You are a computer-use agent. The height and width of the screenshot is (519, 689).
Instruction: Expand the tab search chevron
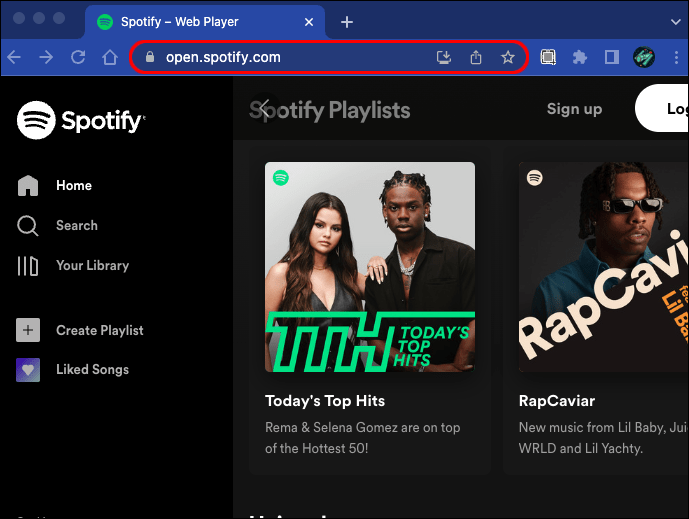(676, 22)
